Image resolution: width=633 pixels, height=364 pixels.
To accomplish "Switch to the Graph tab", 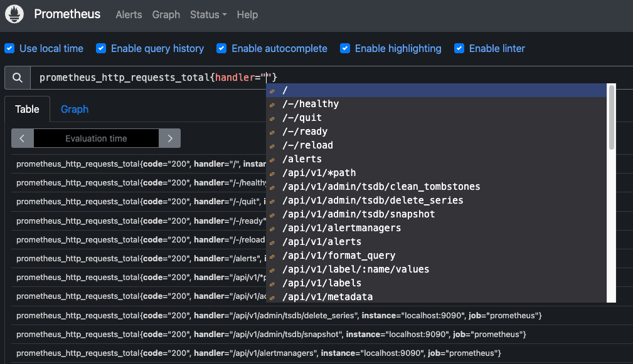I will coord(74,108).
